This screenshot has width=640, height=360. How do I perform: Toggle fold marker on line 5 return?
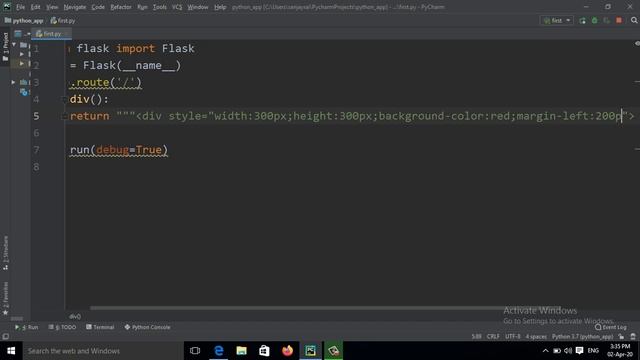[64, 116]
